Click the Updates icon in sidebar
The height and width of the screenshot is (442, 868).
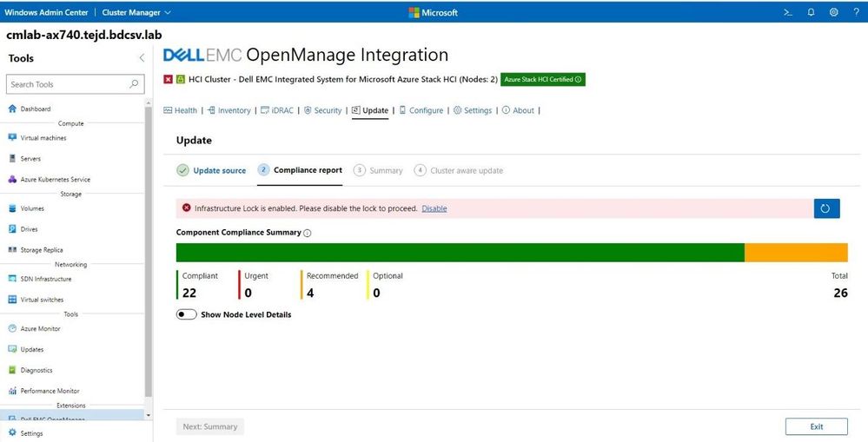coord(12,349)
